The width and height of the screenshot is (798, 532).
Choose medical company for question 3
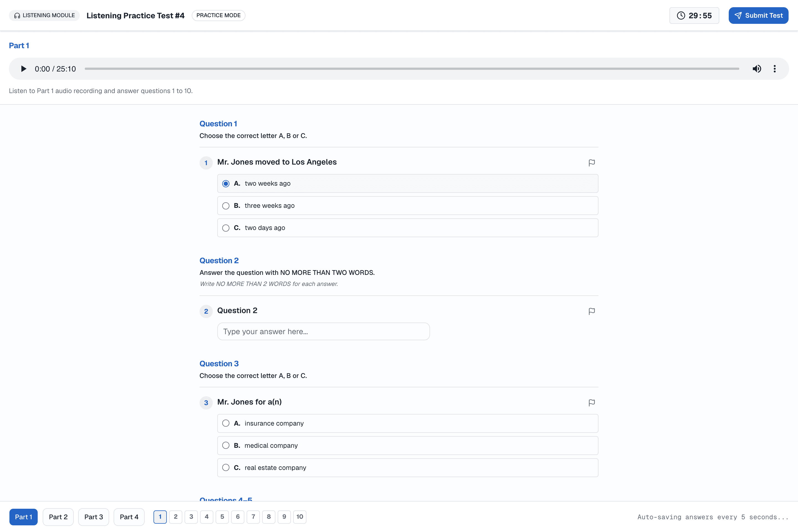point(408,446)
